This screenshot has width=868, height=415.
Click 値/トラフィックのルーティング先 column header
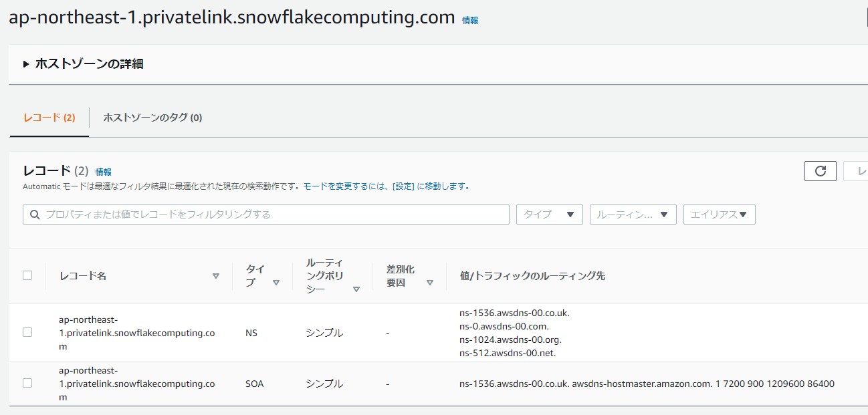tap(533, 276)
